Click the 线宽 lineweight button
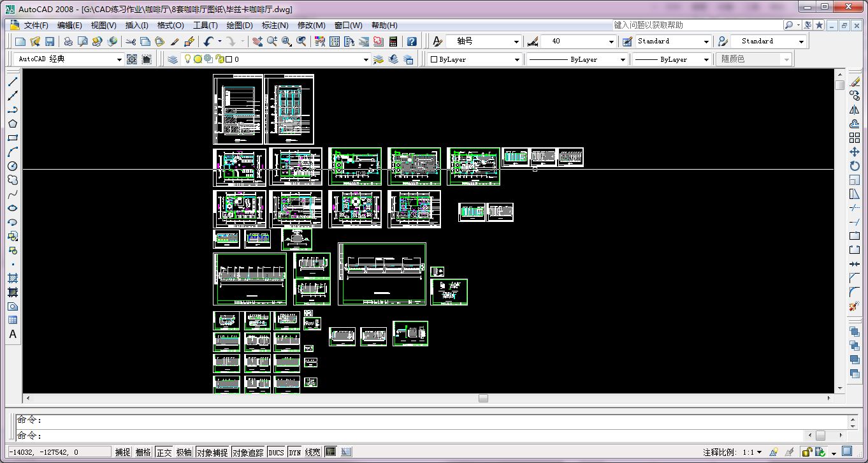The height and width of the screenshot is (463, 868). pos(313,452)
